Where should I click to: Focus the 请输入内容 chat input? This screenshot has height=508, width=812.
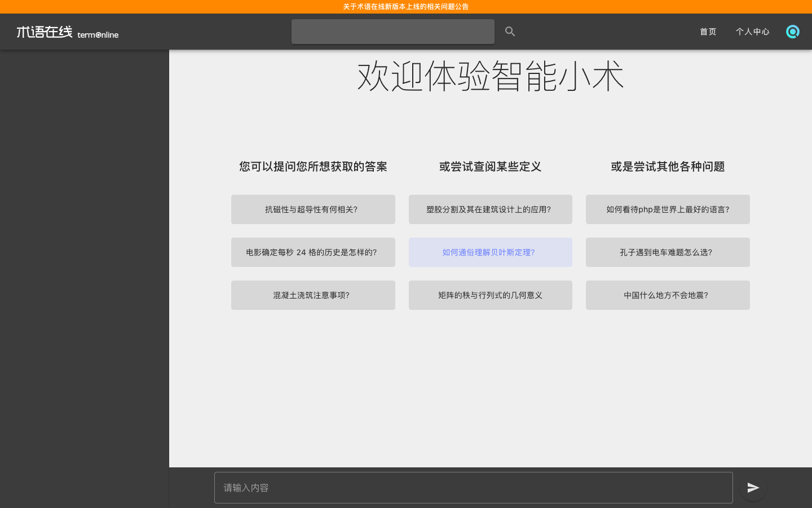473,488
